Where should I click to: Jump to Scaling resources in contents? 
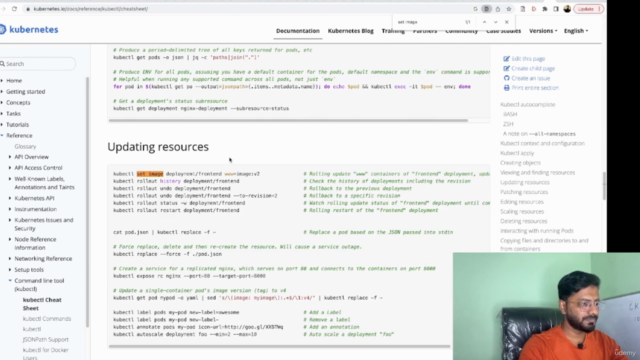pyautogui.click(x=522, y=211)
